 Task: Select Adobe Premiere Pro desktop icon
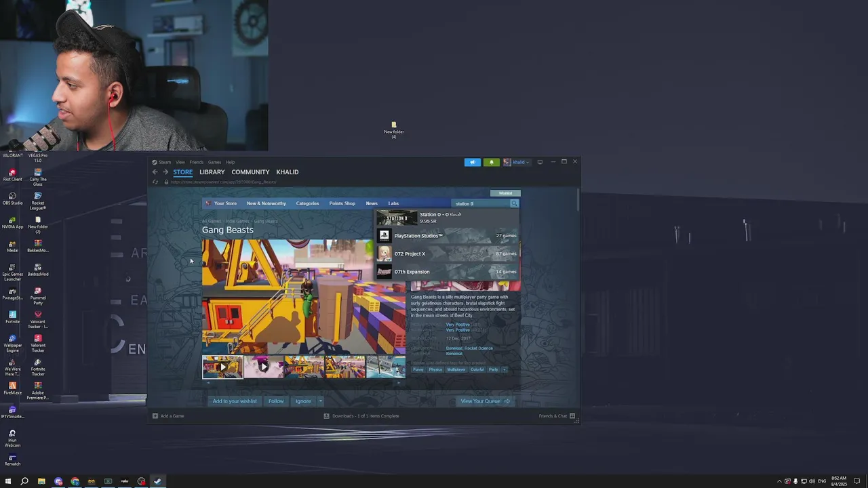coord(38,391)
